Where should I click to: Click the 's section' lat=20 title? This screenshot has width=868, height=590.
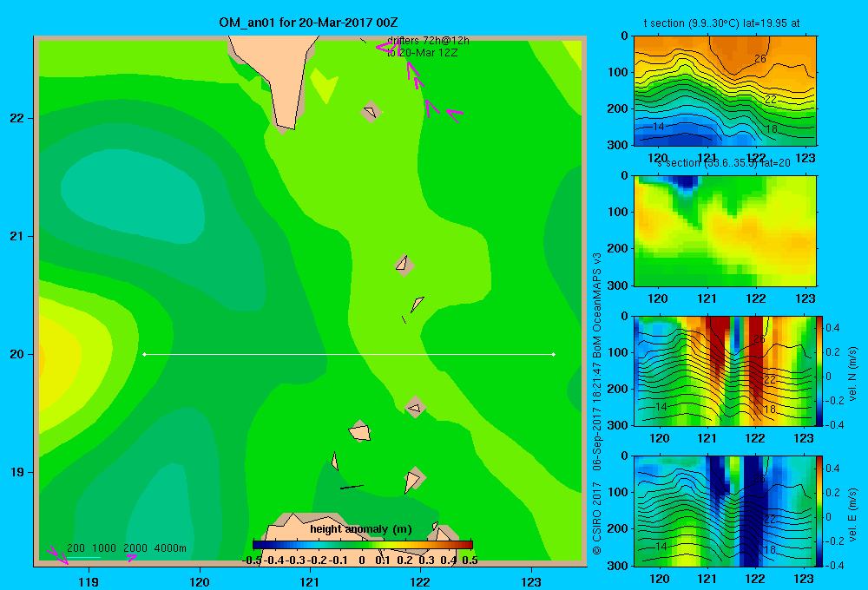point(724,163)
